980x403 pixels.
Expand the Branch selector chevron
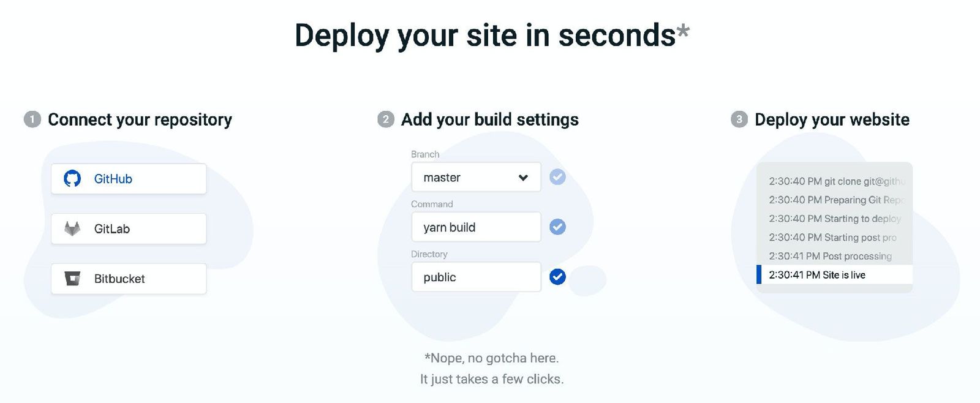[x=523, y=177]
